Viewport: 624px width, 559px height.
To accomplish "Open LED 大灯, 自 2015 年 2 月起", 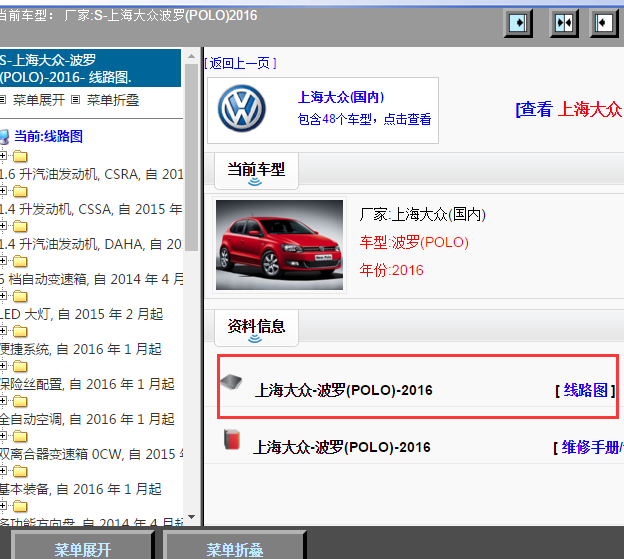I will click(x=81, y=314).
